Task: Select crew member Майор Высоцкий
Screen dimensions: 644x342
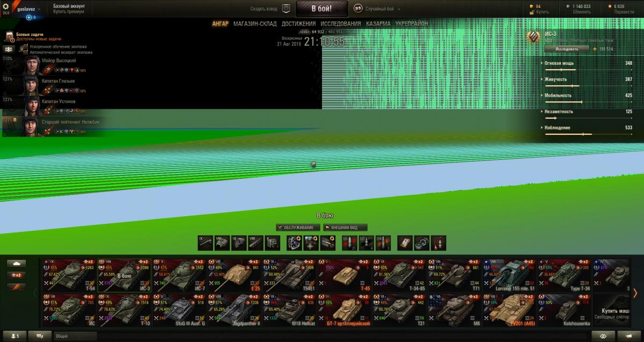Action: tap(54, 65)
